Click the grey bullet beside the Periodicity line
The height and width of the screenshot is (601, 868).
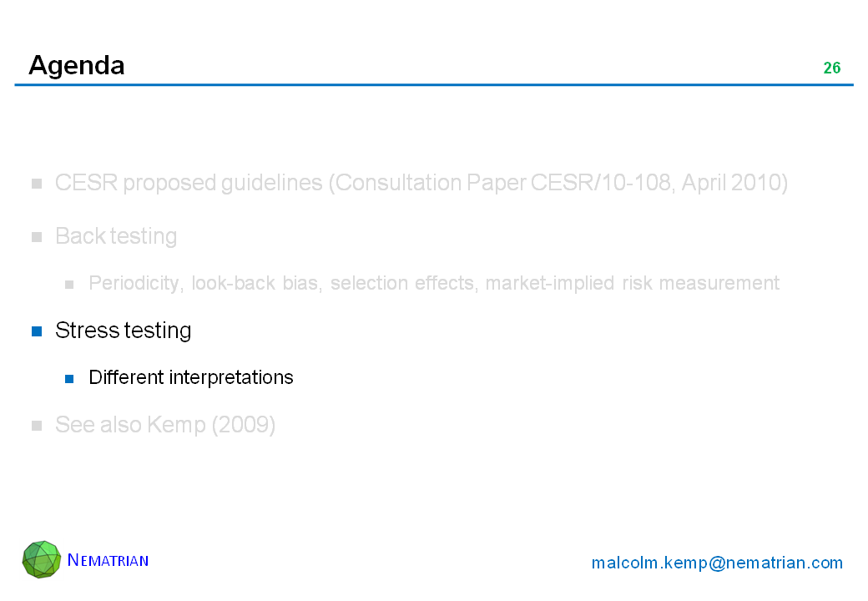pos(71,284)
